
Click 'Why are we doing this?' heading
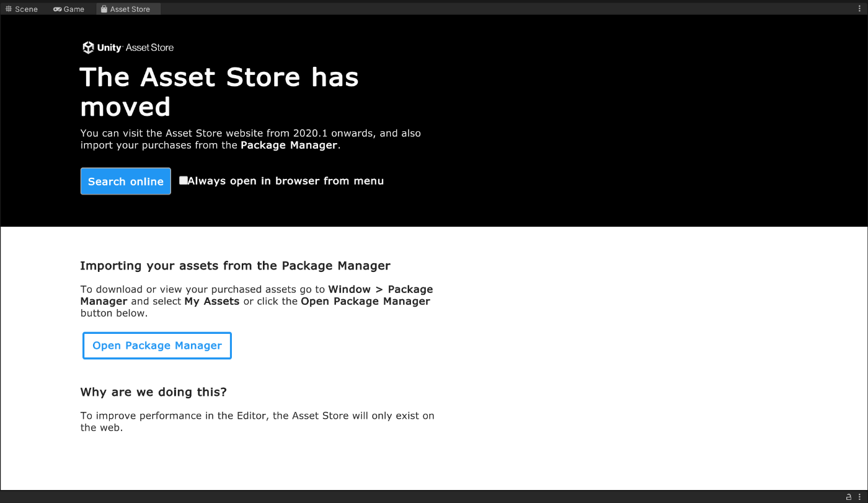(154, 392)
